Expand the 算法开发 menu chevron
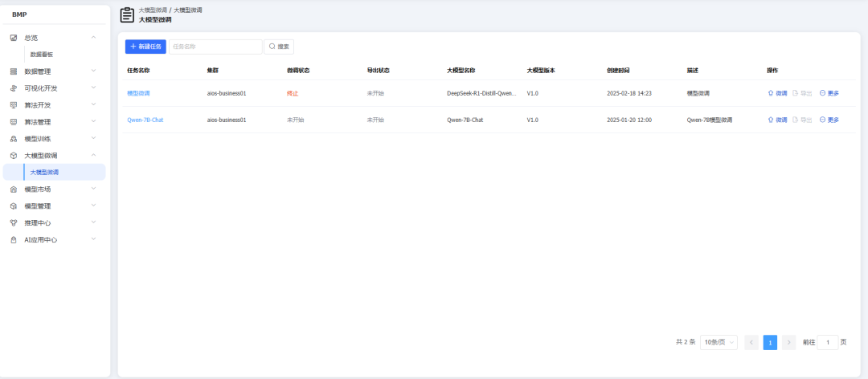This screenshot has height=379, width=868. click(93, 104)
